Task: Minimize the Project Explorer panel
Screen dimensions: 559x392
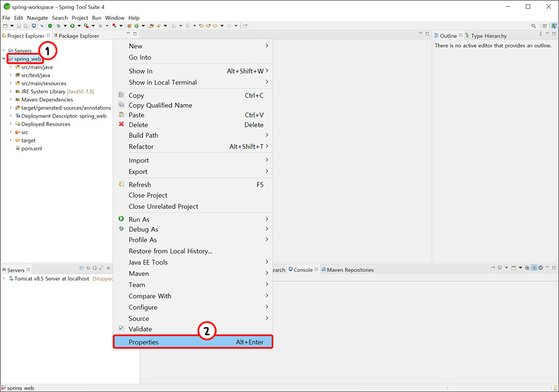Action: click(128, 34)
